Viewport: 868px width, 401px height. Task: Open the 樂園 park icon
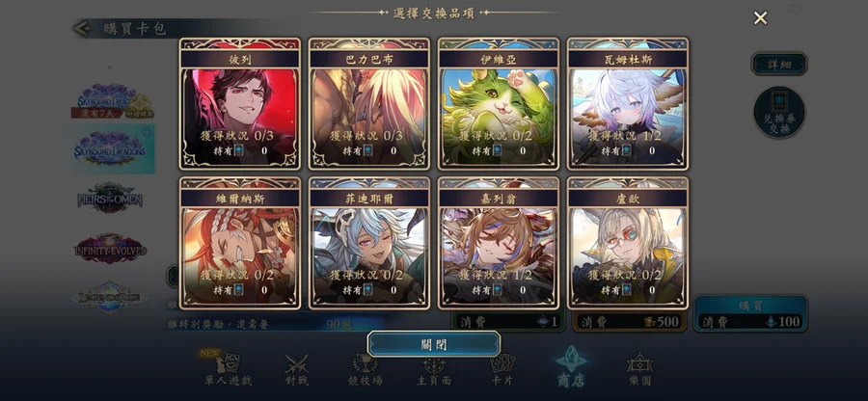click(640, 369)
